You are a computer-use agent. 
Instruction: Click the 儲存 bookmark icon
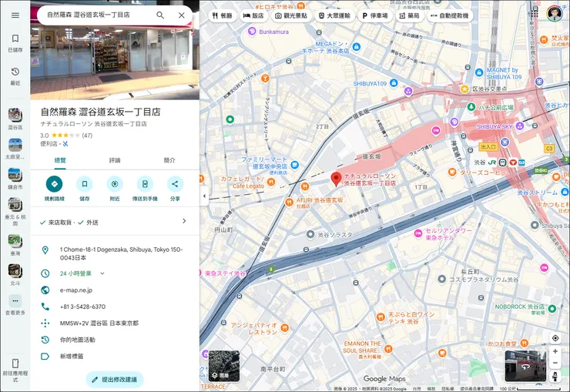click(84, 184)
